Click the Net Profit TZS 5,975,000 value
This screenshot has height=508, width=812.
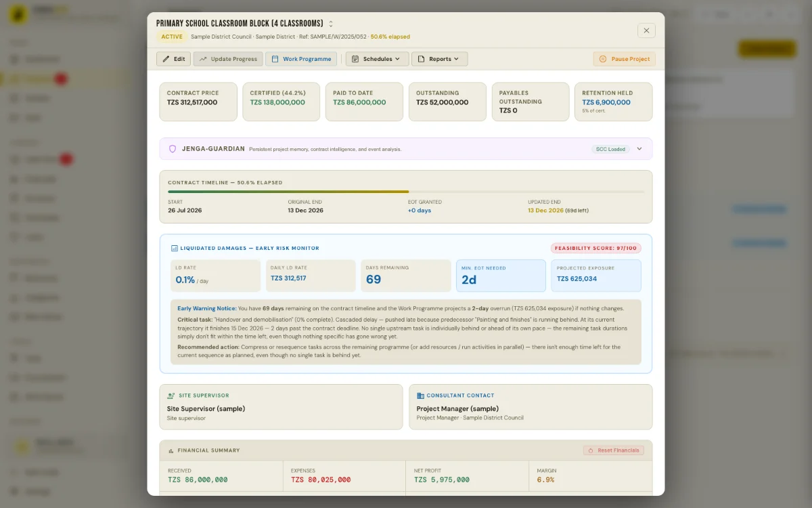click(442, 480)
